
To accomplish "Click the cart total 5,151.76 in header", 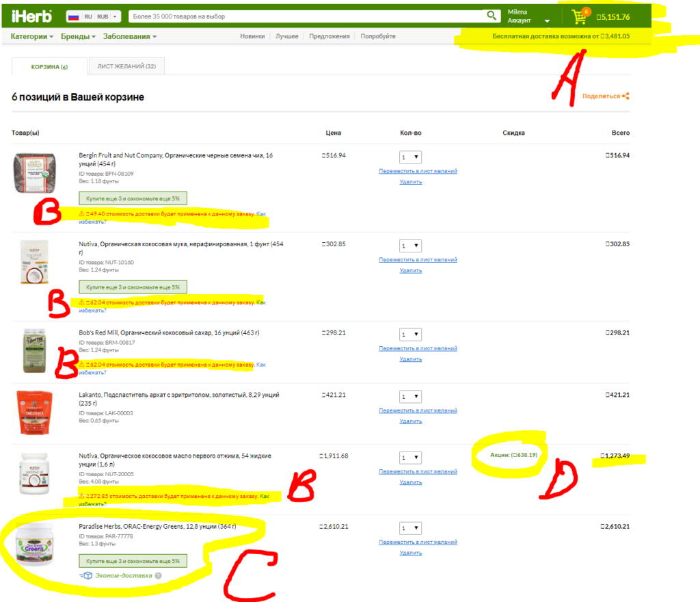I will coord(613,17).
